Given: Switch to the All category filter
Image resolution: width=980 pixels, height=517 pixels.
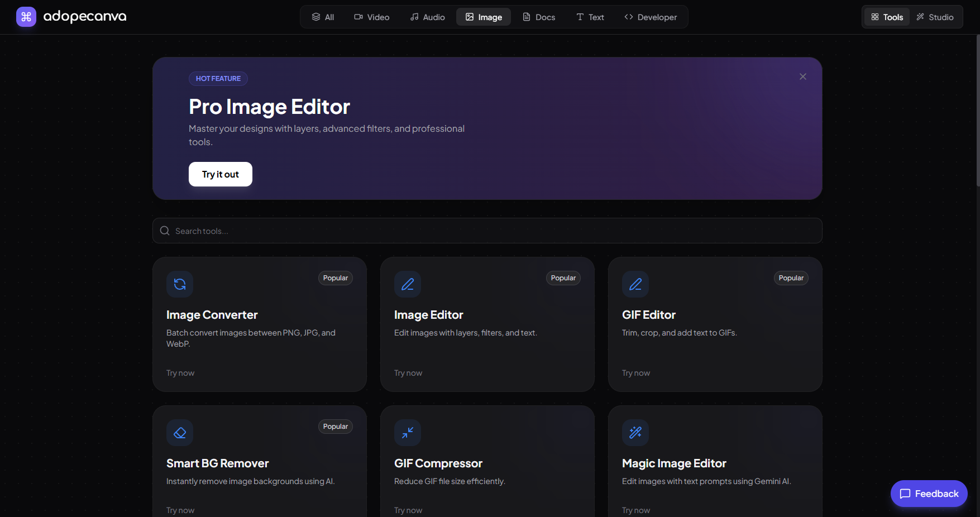Looking at the screenshot, I should pyautogui.click(x=323, y=17).
